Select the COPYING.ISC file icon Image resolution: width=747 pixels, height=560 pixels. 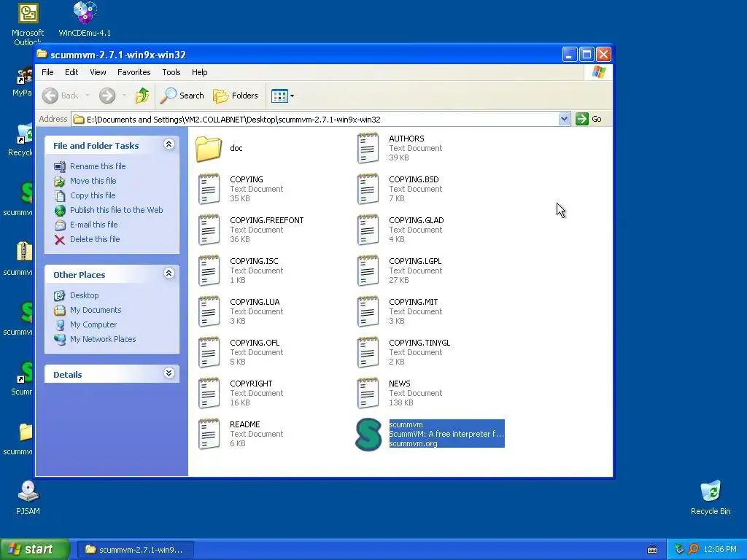click(209, 271)
